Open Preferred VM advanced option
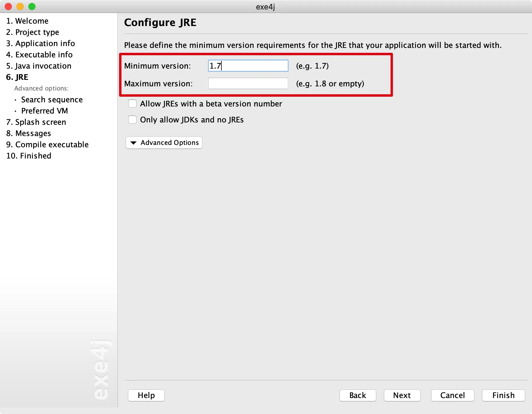Image resolution: width=532 pixels, height=414 pixels. pyautogui.click(x=45, y=111)
